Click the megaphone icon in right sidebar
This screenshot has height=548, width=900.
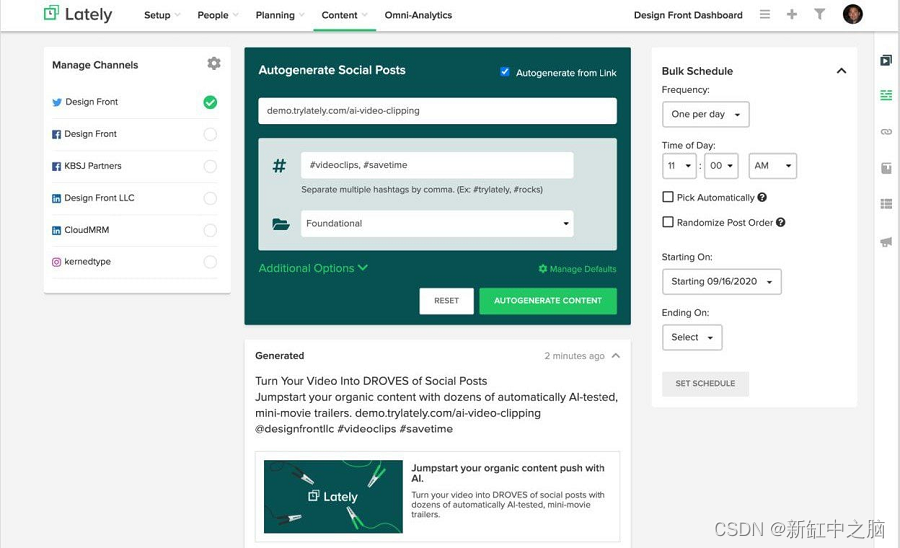coord(886,242)
